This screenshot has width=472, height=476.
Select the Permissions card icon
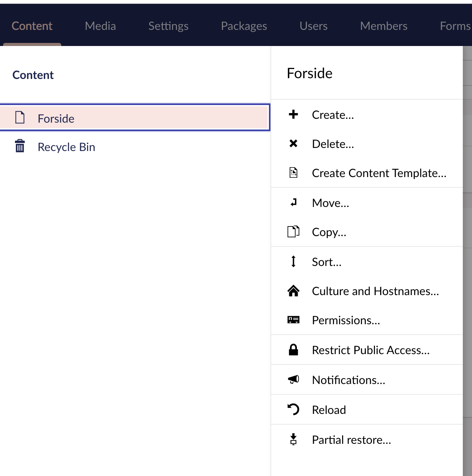pos(293,320)
